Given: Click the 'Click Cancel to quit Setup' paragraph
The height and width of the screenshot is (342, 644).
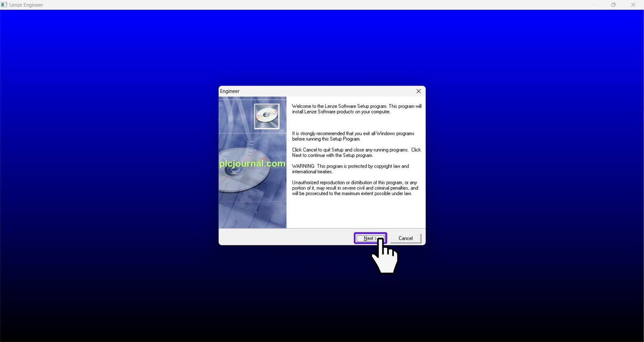Looking at the screenshot, I should point(356,152).
